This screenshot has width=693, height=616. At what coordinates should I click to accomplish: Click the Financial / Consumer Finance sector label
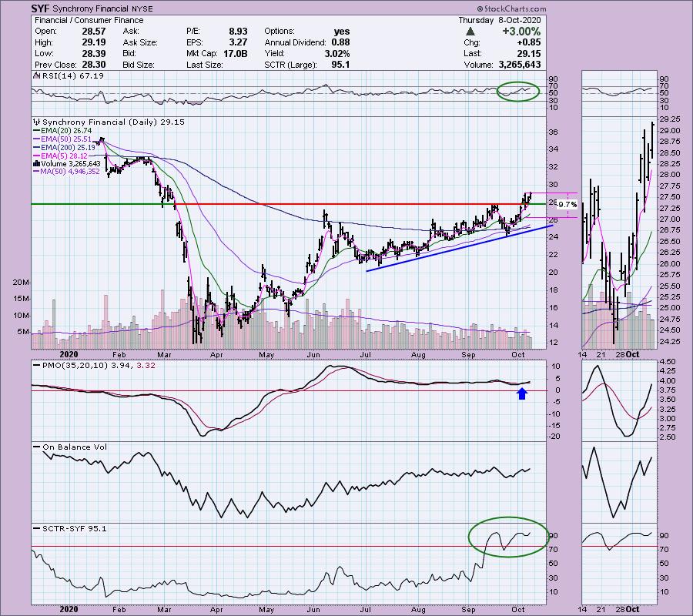point(89,20)
